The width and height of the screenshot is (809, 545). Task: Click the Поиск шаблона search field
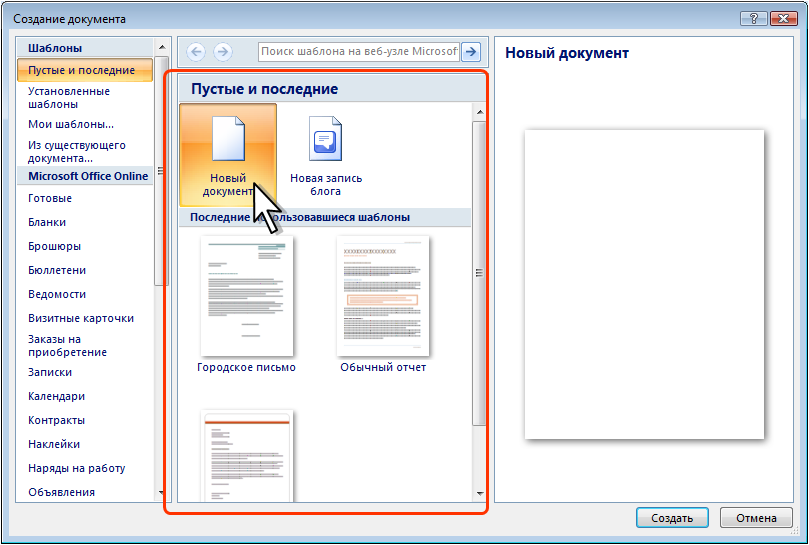click(x=359, y=52)
